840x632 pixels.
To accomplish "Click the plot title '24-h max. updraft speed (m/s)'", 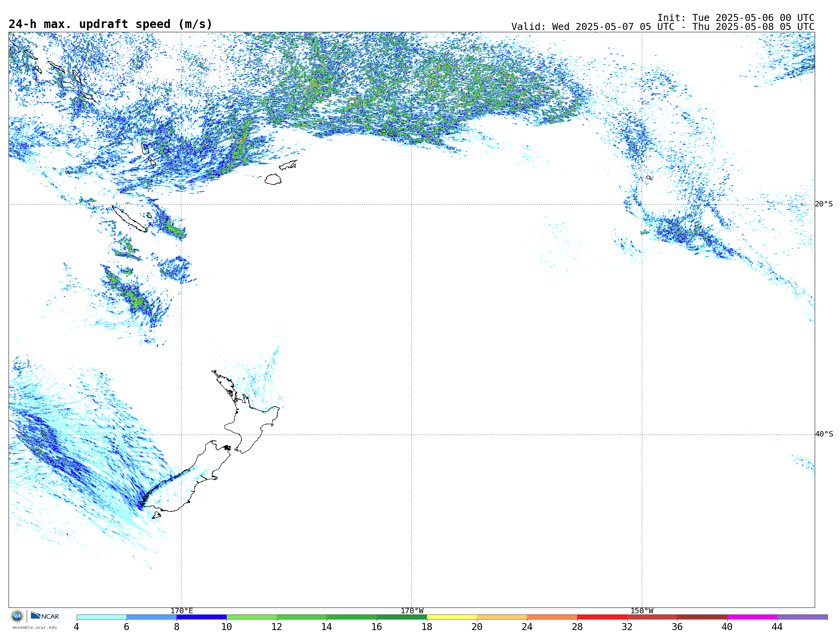I will (x=110, y=24).
